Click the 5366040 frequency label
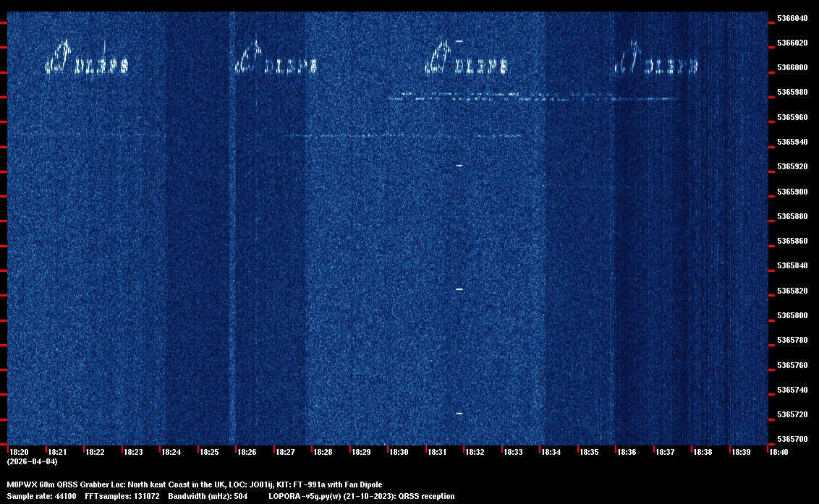Image resolution: width=819 pixels, height=504 pixels. [792, 18]
